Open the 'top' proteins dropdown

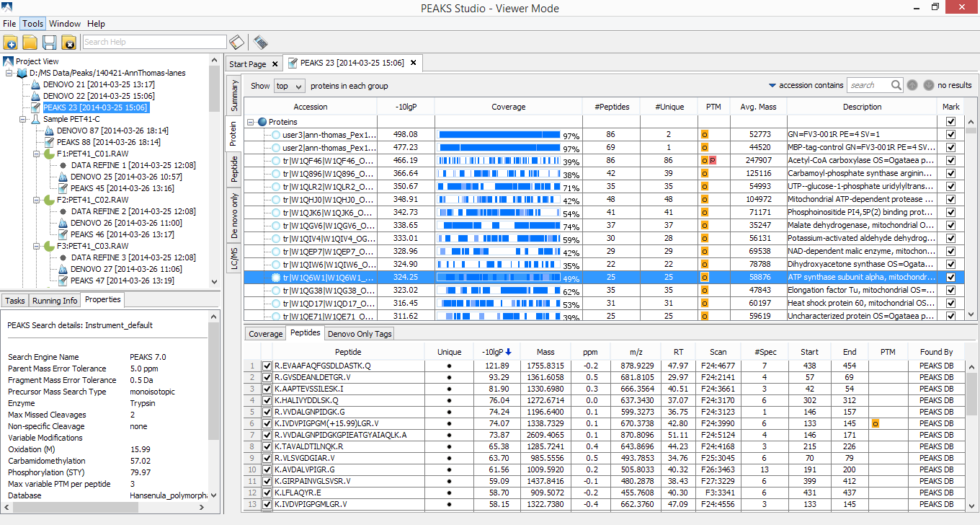(290, 86)
